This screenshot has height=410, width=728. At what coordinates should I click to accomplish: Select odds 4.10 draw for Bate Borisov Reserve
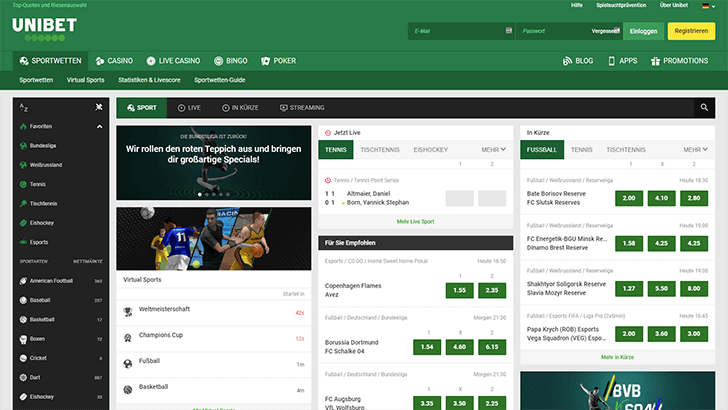pyautogui.click(x=661, y=198)
